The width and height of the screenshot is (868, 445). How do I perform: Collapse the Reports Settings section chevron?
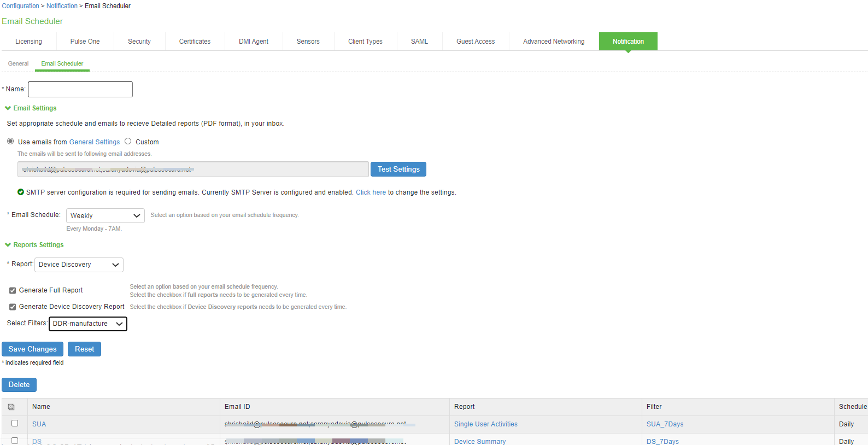8,245
